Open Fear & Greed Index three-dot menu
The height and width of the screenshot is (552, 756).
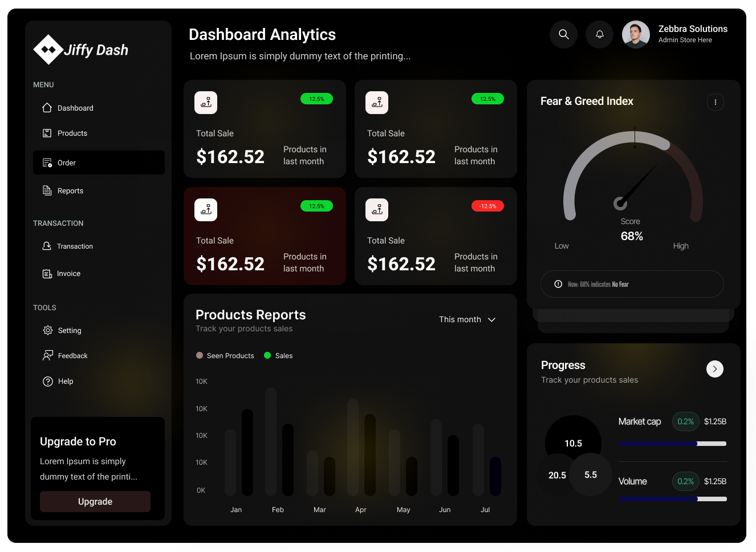coord(715,102)
